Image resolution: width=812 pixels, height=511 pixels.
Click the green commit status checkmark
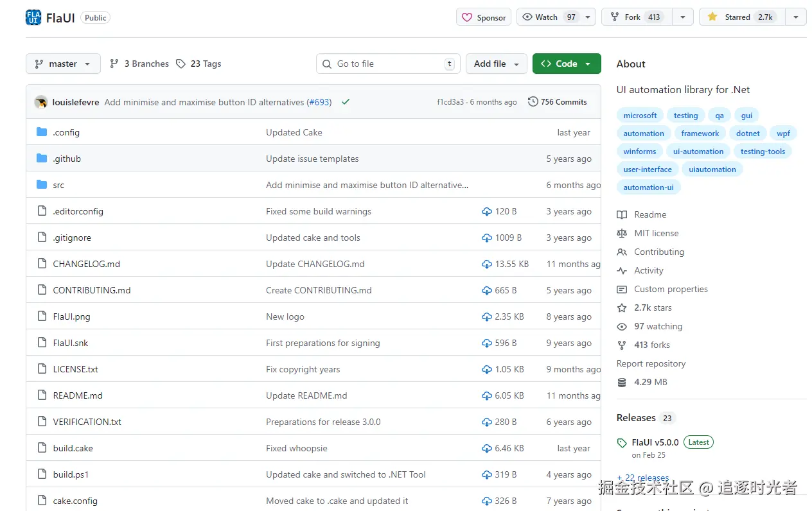346,102
